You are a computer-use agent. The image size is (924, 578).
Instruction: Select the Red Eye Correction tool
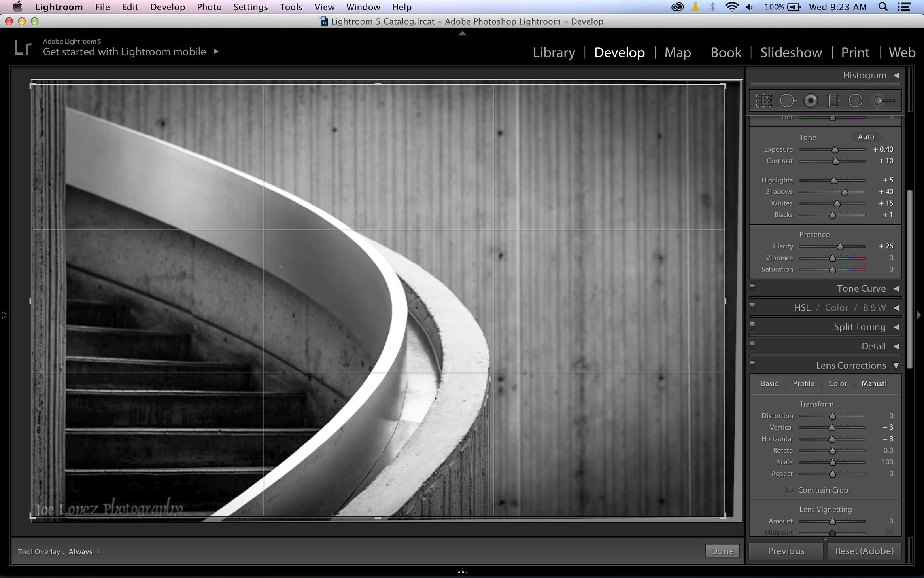pos(810,100)
